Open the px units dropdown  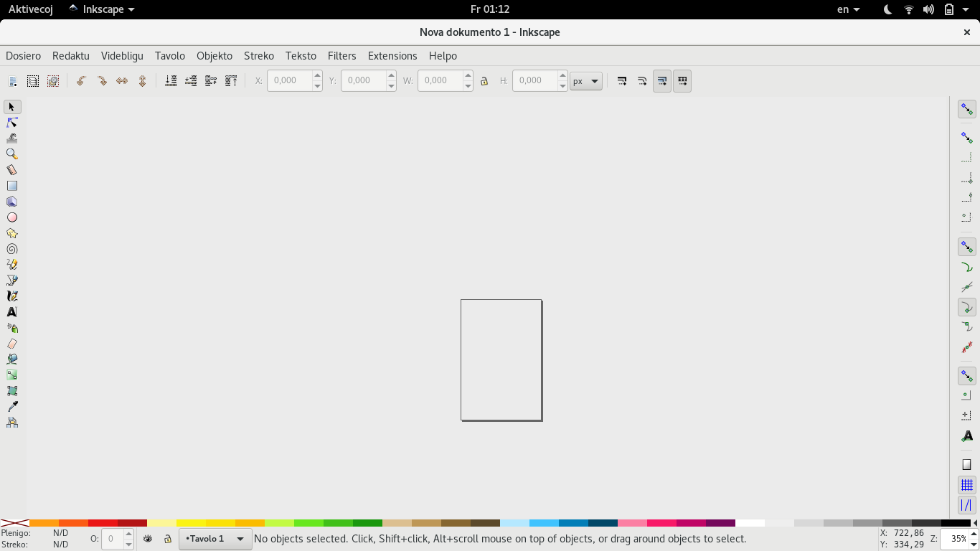586,81
